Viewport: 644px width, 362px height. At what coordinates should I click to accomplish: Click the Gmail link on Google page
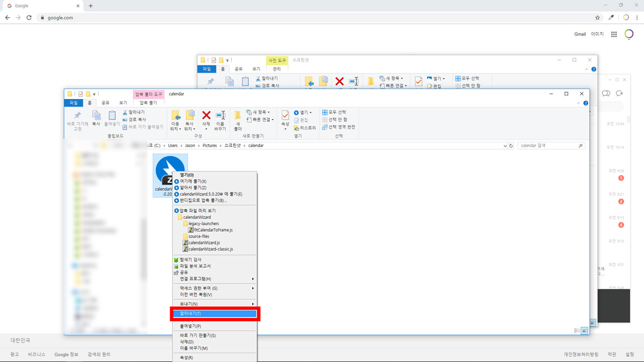tap(580, 34)
